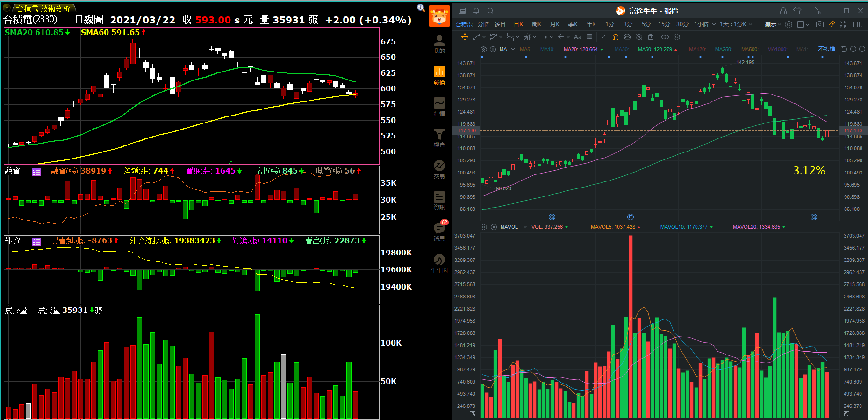Image resolution: width=868 pixels, height=420 pixels.
Task: Toggle the sync drawings icon
Action: click(627, 37)
